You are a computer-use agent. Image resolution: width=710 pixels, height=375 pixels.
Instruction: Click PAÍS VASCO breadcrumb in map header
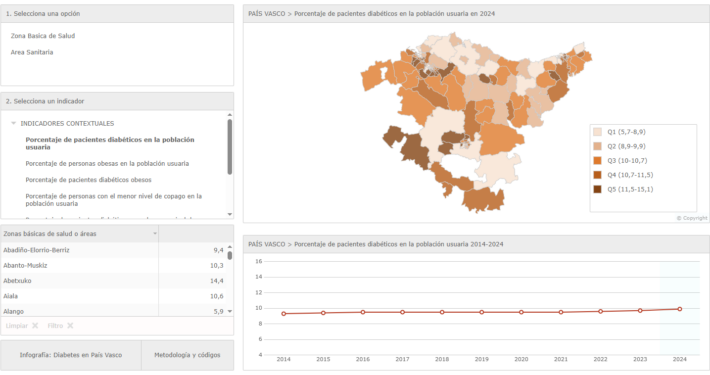pos(267,14)
